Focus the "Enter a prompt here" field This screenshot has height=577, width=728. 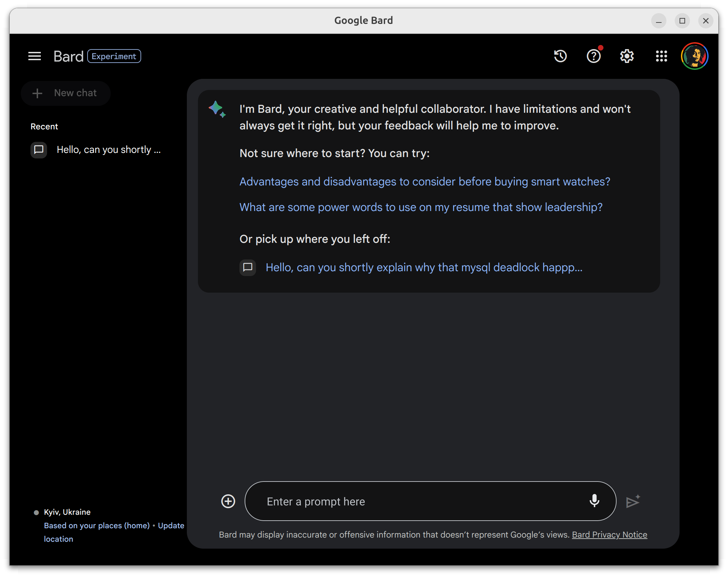point(430,501)
